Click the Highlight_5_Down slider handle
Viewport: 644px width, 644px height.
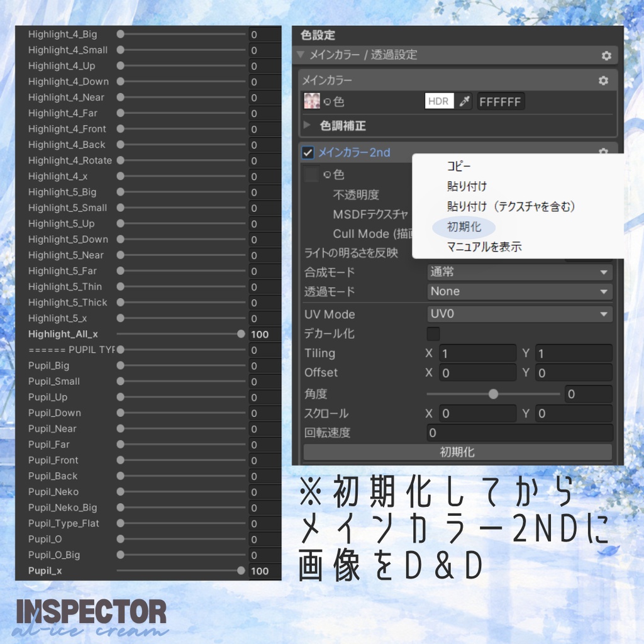(x=120, y=239)
